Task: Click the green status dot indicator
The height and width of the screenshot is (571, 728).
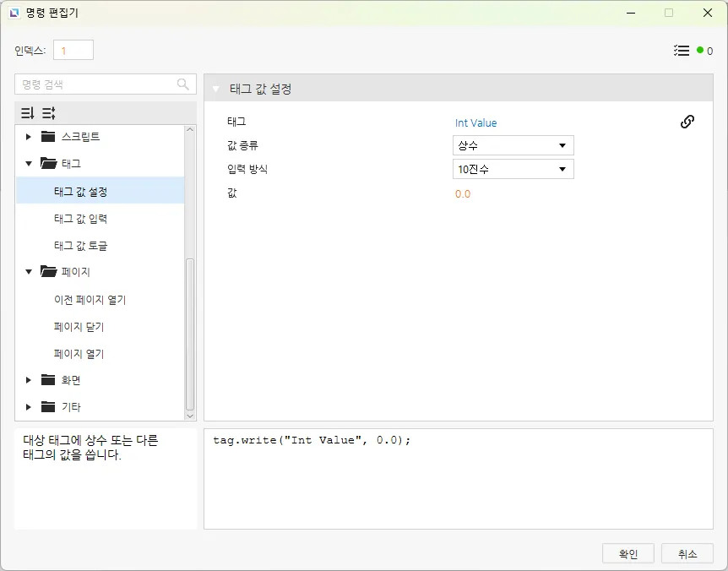Action: coord(700,51)
